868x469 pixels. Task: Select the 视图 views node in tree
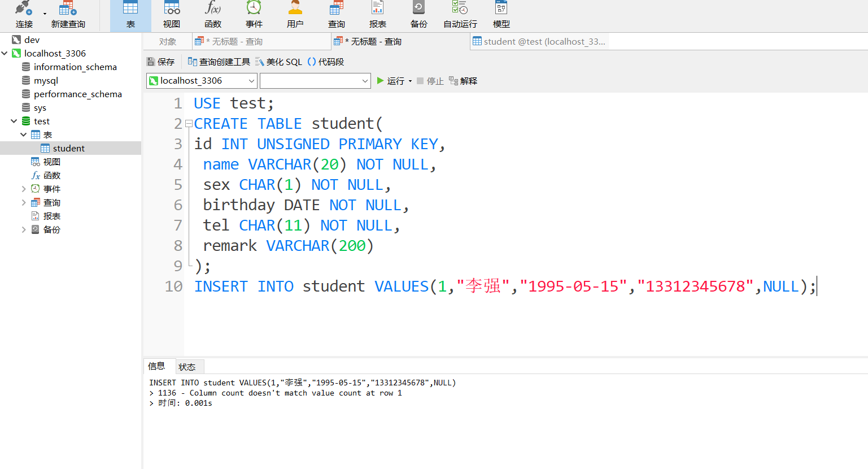(x=52, y=162)
